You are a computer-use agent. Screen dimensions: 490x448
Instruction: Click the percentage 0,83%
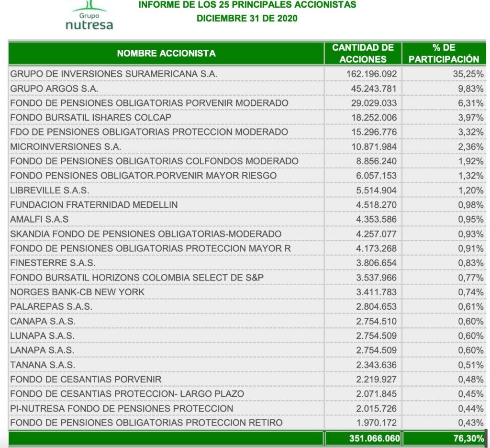(471, 263)
